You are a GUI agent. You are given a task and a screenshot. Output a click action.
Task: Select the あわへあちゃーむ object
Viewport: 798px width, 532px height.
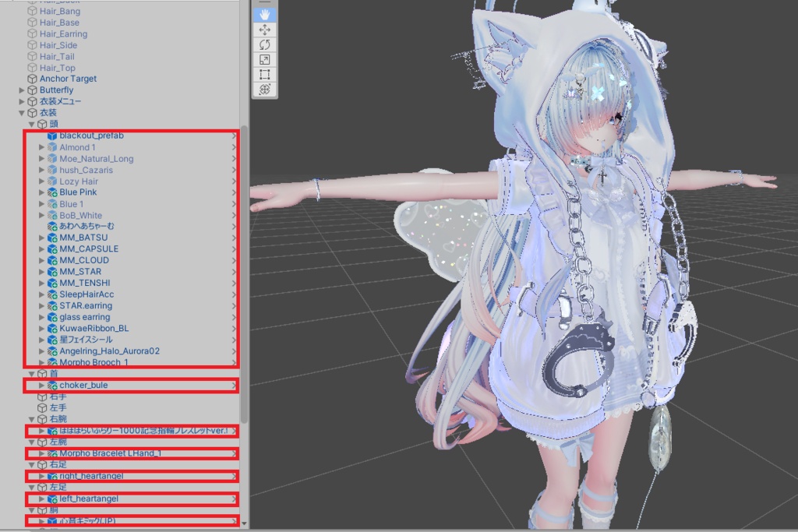coord(87,227)
